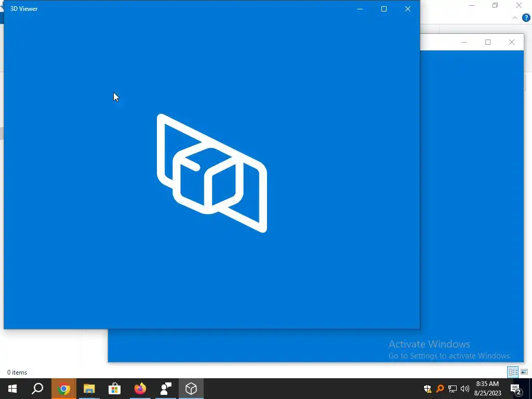This screenshot has width=532, height=399.
Task: Close the File Explorer window
Action: pos(519,5)
